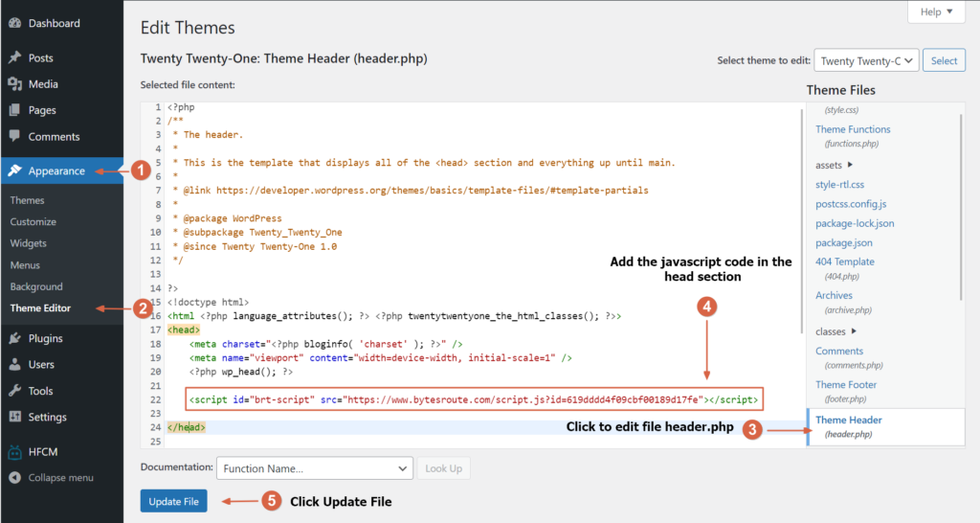This screenshot has width=980, height=523.
Task: Open Themes under Appearance
Action: click(x=27, y=200)
